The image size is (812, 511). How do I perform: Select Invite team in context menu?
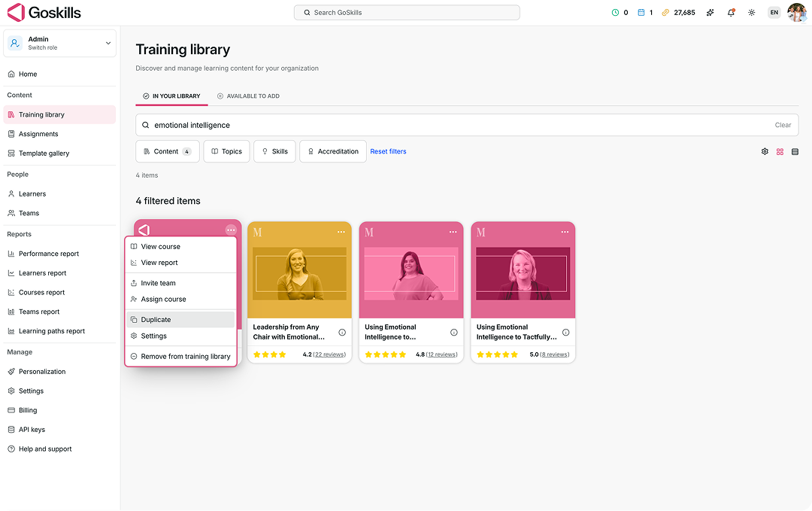180,283
